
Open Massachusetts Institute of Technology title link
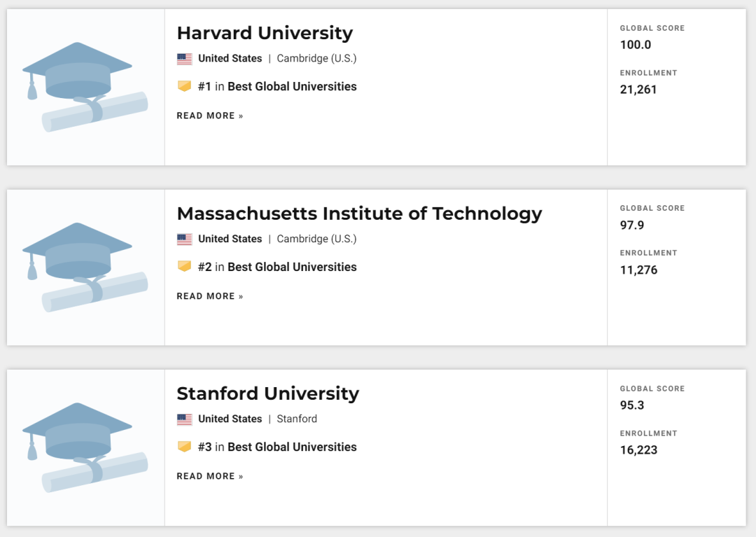(x=359, y=214)
